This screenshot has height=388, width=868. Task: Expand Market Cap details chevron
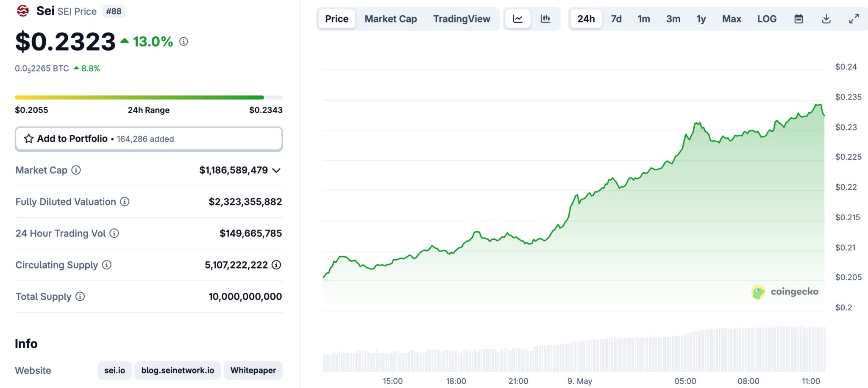tap(276, 171)
